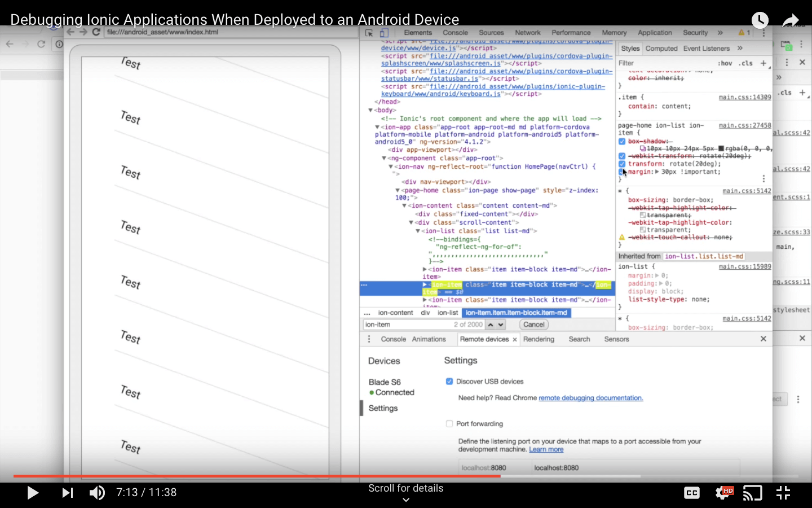Select ion-content in the breadcrumb
Image resolution: width=812 pixels, height=508 pixels.
coord(395,313)
